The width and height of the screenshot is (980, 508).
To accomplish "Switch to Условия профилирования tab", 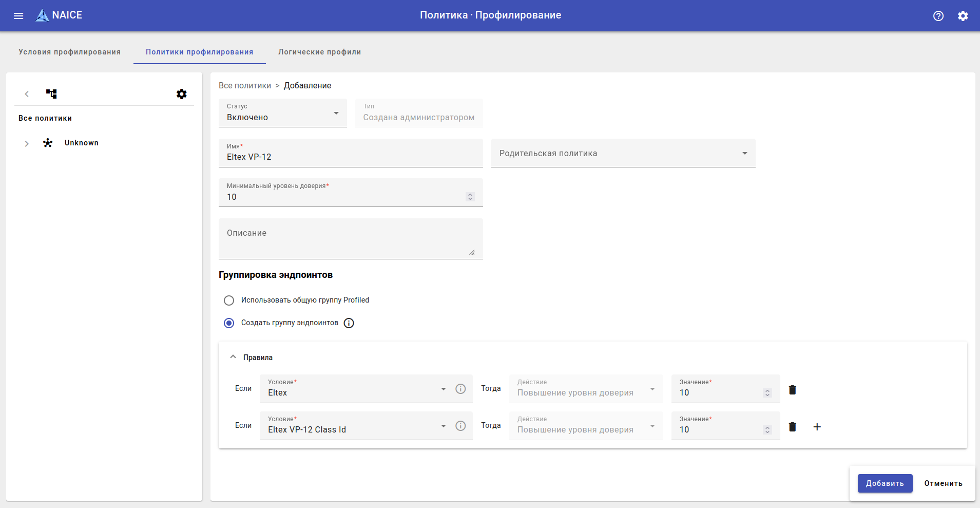I will [x=69, y=52].
